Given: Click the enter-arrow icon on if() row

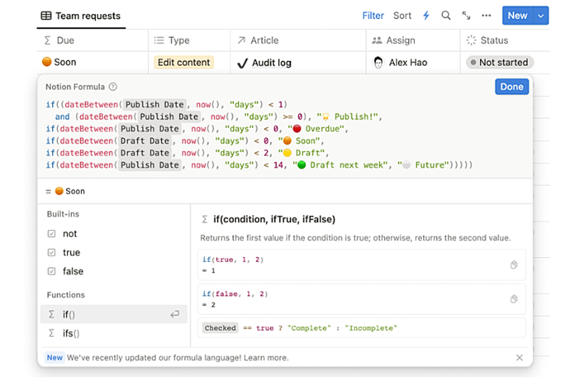Looking at the screenshot, I should [x=175, y=314].
